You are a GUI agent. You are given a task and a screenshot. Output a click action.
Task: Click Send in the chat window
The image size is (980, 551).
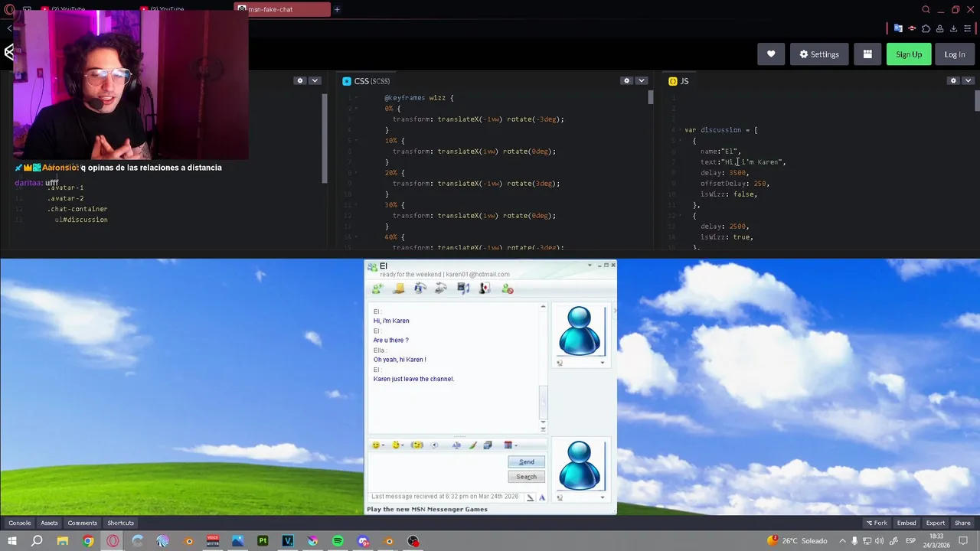pos(527,461)
